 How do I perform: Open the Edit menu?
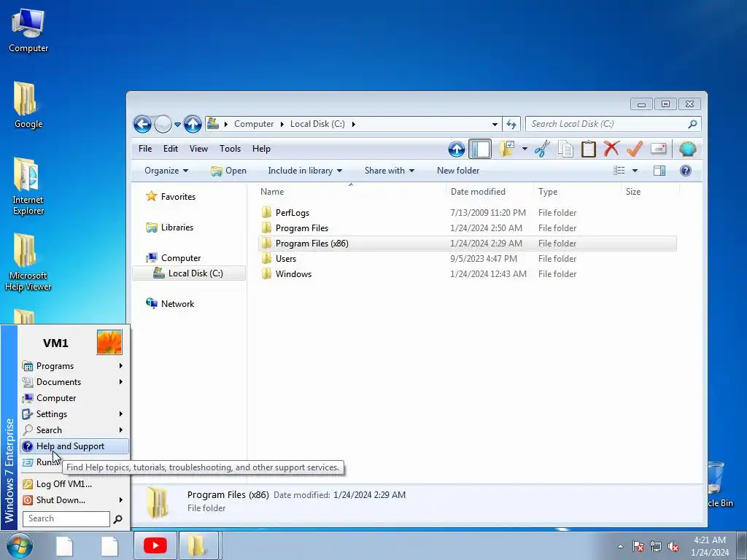[171, 149]
